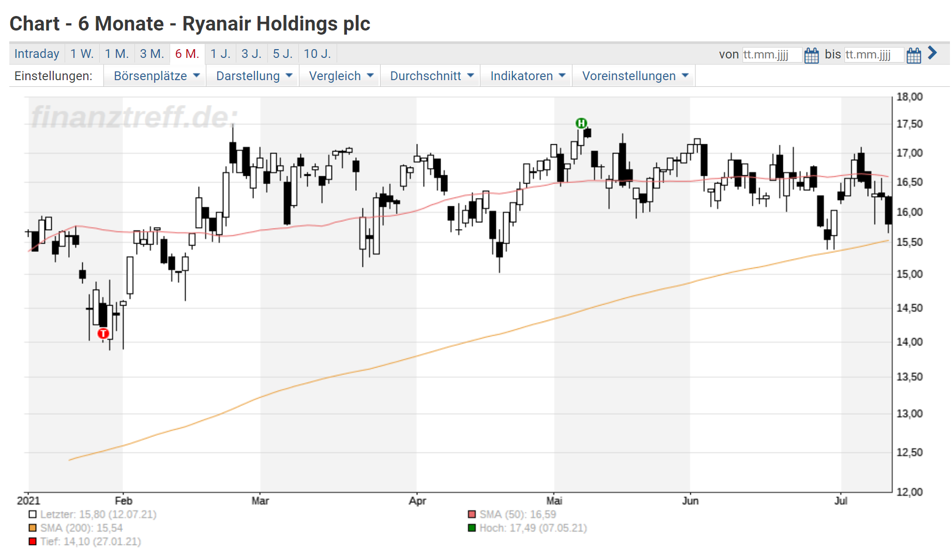Open the Darstellung dropdown

(254, 76)
